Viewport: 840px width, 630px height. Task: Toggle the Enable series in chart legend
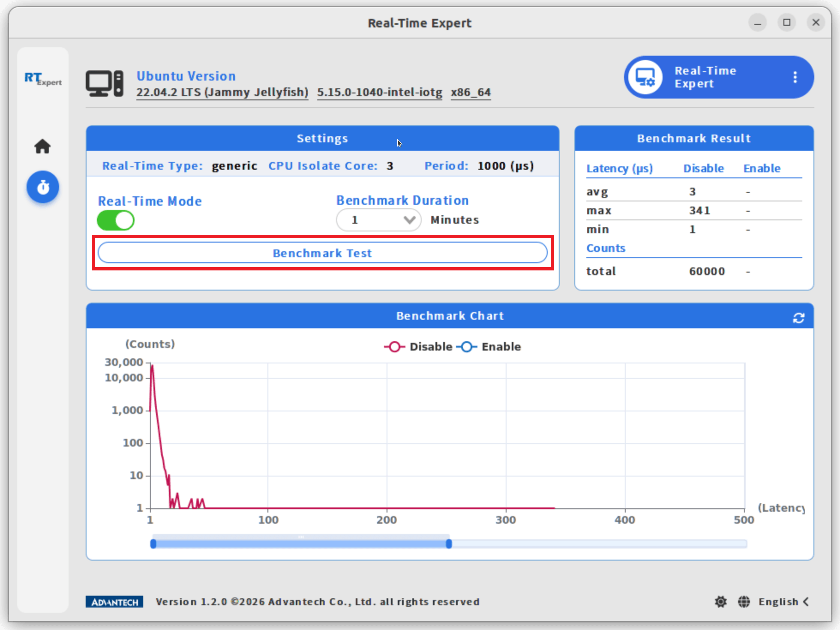(489, 347)
